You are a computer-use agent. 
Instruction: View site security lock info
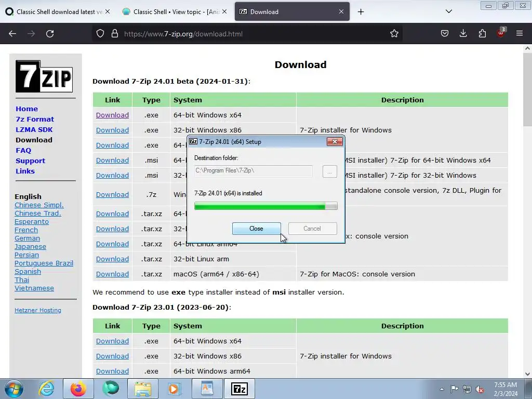115,34
